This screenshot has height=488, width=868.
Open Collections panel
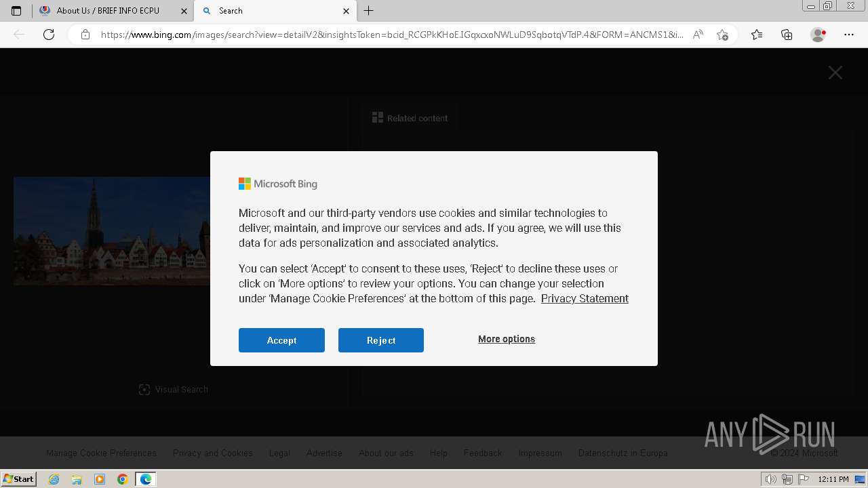click(787, 35)
